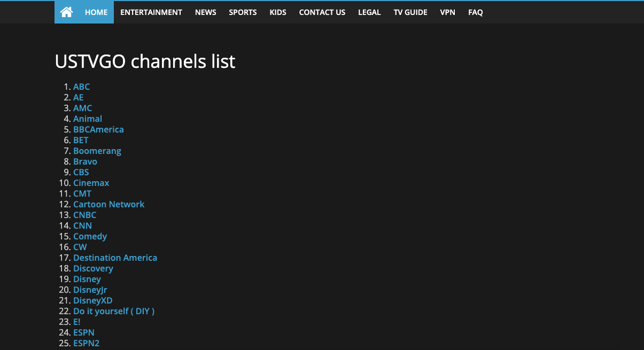Select the HOME menu item

coord(96,12)
